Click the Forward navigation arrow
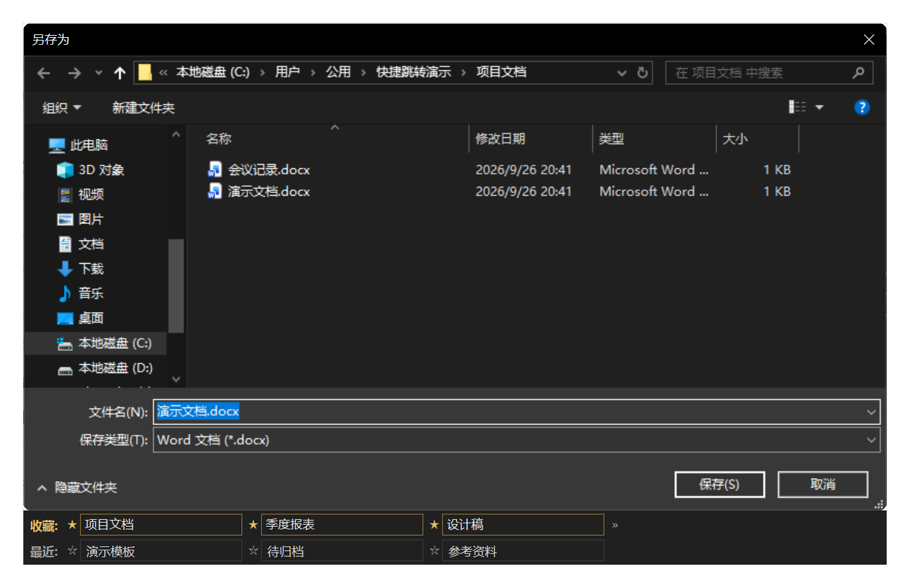910x588 pixels. pyautogui.click(x=75, y=73)
